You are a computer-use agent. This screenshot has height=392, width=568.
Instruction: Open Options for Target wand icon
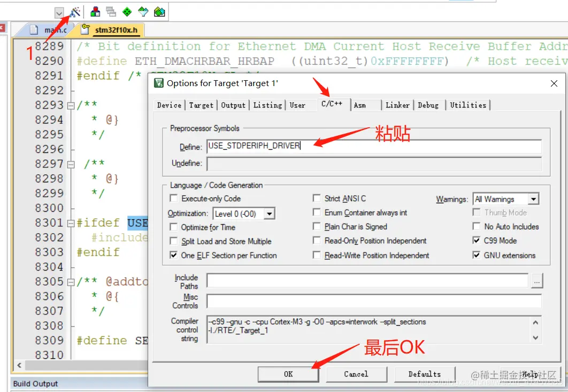point(75,12)
